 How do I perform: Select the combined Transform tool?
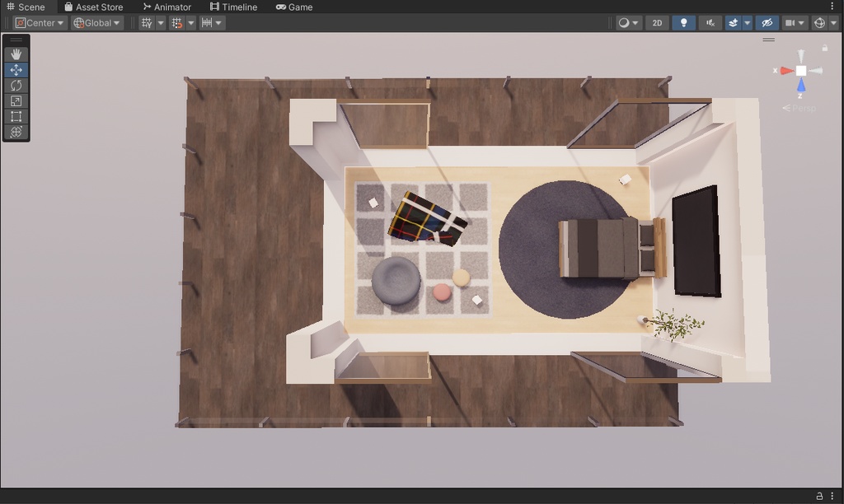click(x=16, y=132)
